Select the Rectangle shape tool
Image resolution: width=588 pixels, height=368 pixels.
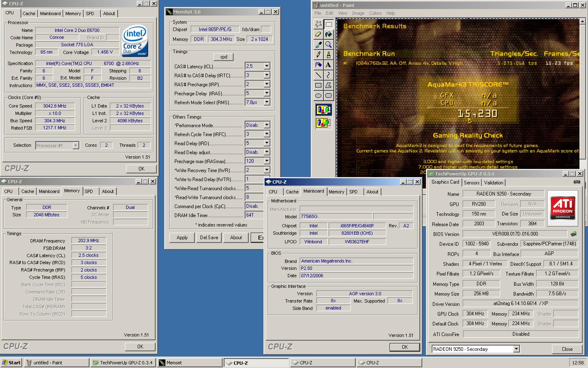[x=318, y=85]
